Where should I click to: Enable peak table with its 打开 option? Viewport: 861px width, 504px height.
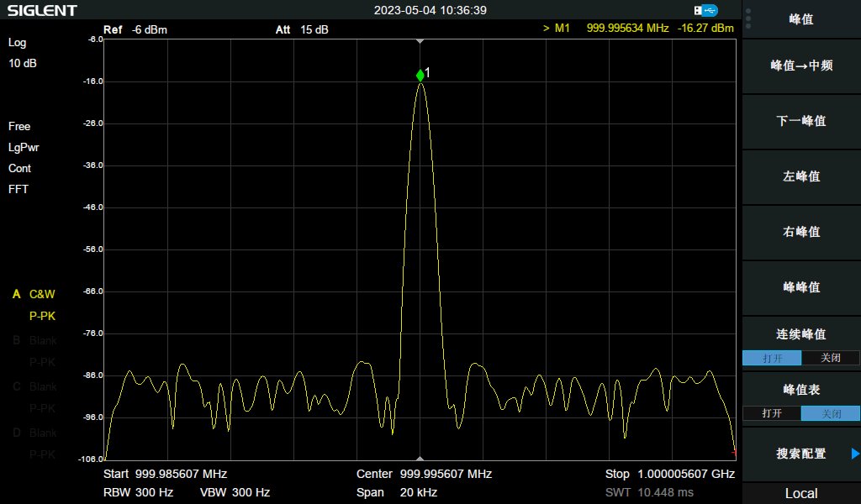click(772, 413)
